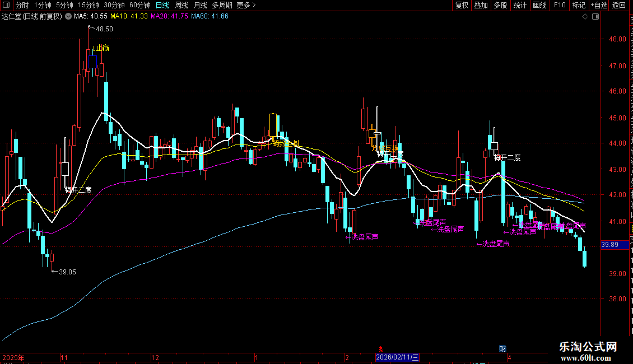
Task: Click the 叠加 overlay button
Action: pos(481,5)
